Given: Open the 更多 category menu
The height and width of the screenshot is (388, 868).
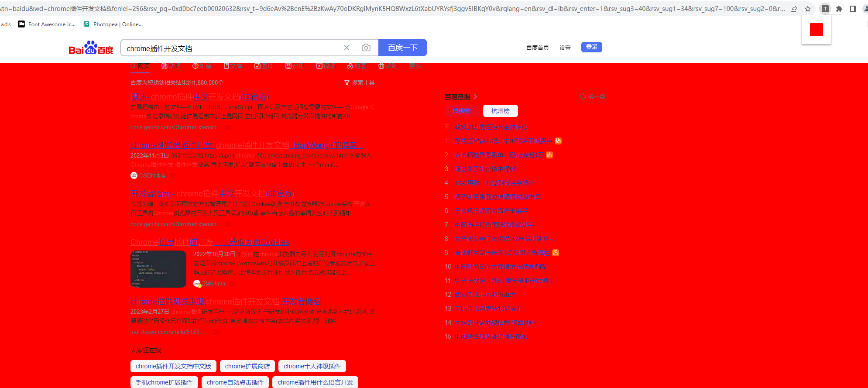Looking at the screenshot, I should click(415, 66).
